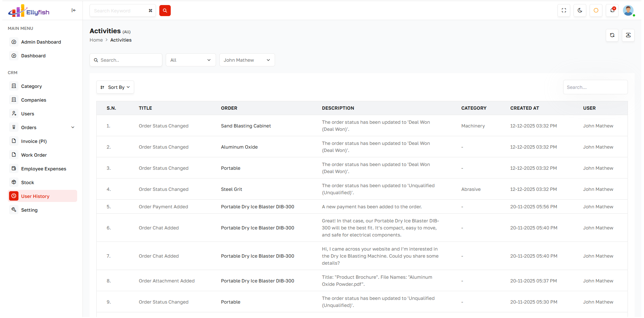Open the All category filter dropdown
The image size is (644, 318).
[191, 60]
